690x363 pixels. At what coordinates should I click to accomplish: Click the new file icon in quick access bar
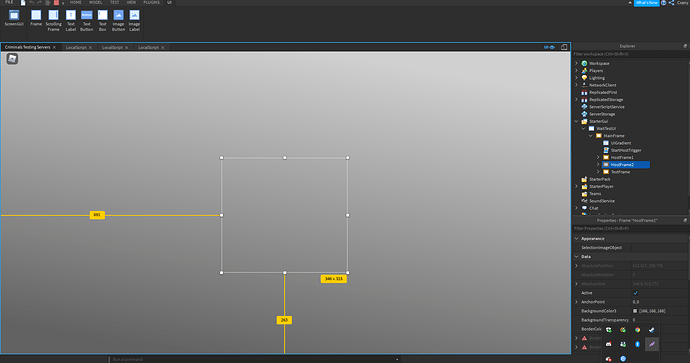pyautogui.click(x=23, y=3)
